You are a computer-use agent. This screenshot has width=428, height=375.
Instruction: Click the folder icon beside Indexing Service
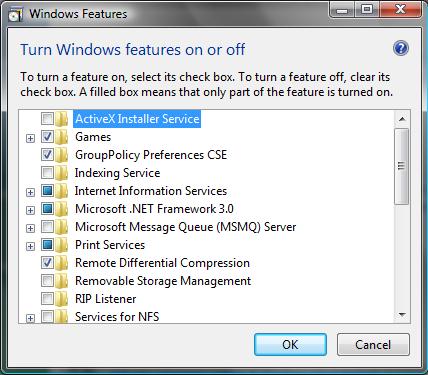61,173
